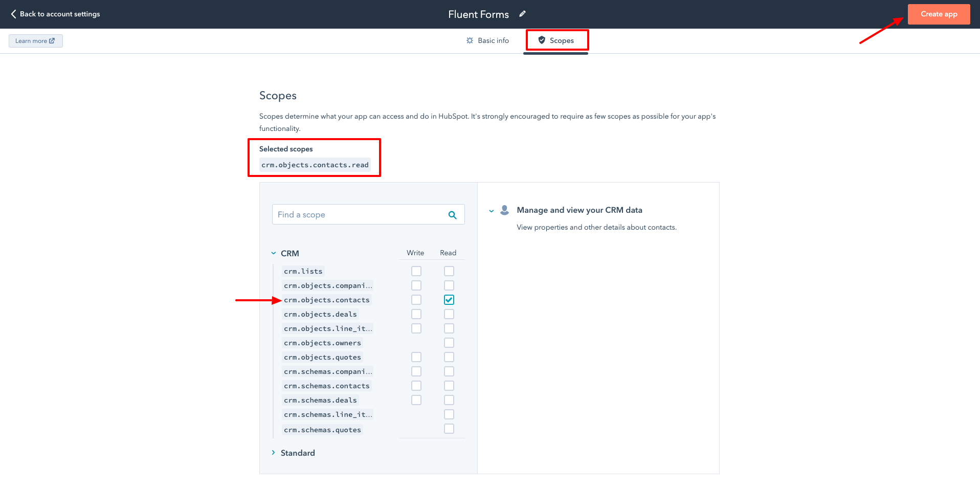Viewport: 980px width, 489px height.
Task: Click the Read column header
Action: pos(448,253)
